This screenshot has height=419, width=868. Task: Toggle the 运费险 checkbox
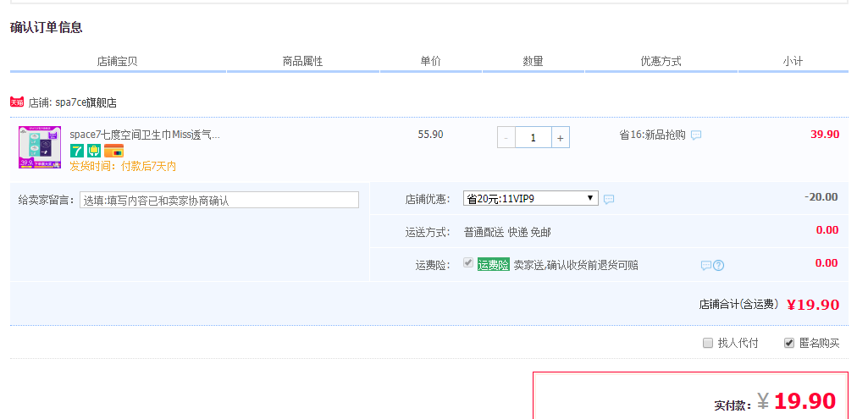pos(468,263)
